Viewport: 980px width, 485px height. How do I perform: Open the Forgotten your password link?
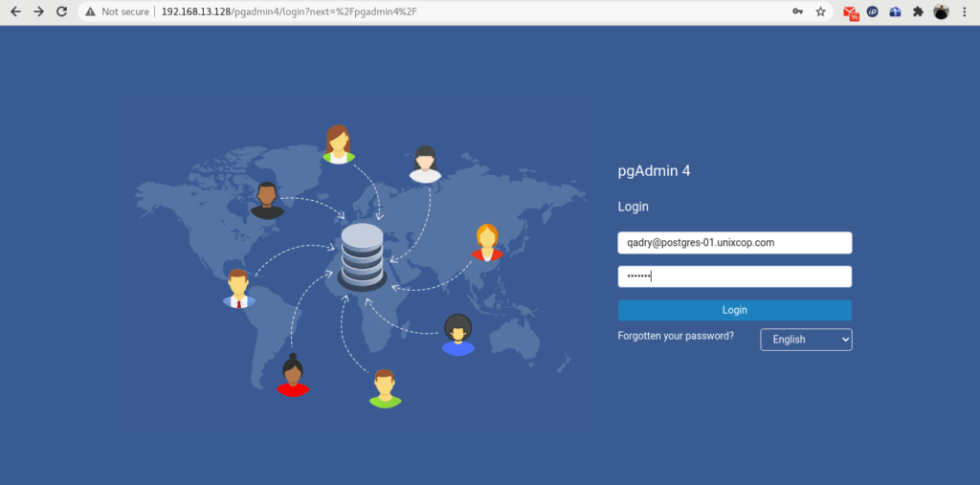click(x=676, y=336)
